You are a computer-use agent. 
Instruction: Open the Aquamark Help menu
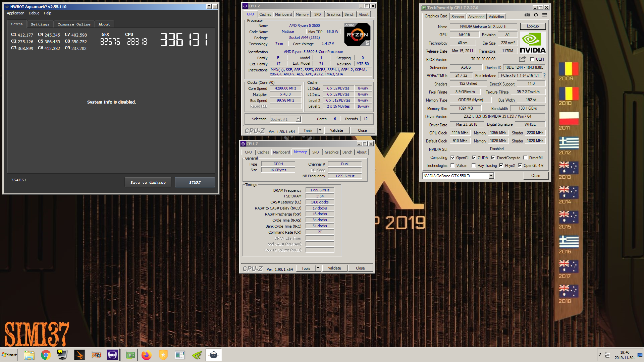coord(48,13)
